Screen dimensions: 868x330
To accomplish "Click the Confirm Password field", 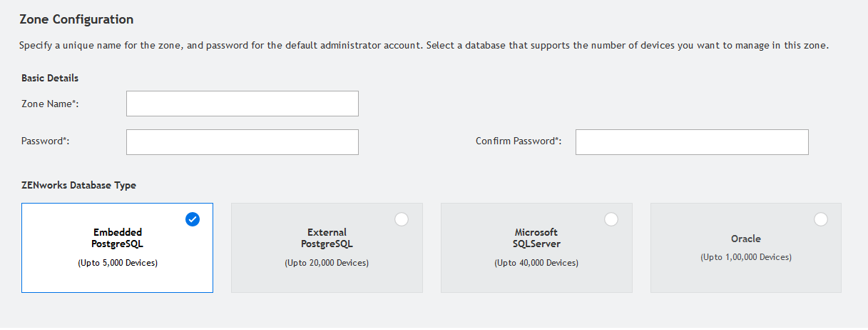I will click(x=691, y=142).
